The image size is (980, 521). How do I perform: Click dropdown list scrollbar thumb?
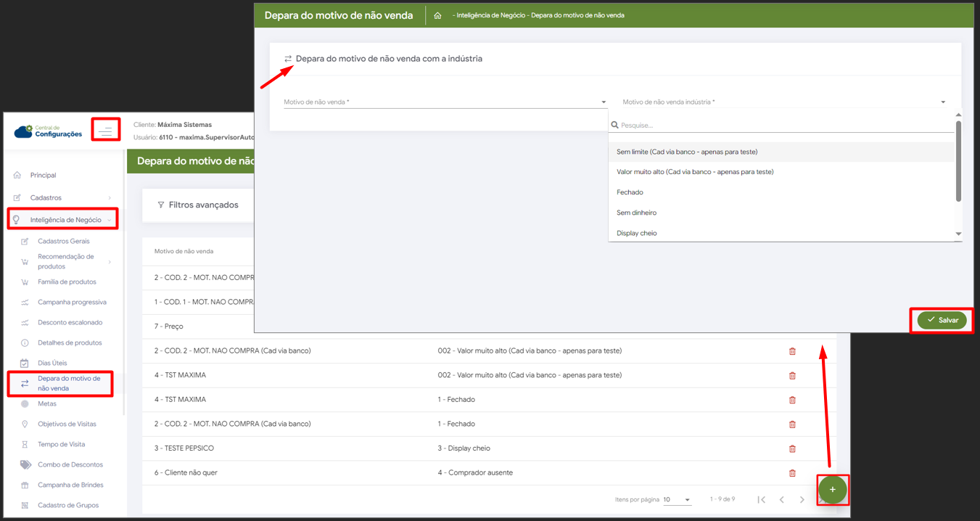coord(958,161)
